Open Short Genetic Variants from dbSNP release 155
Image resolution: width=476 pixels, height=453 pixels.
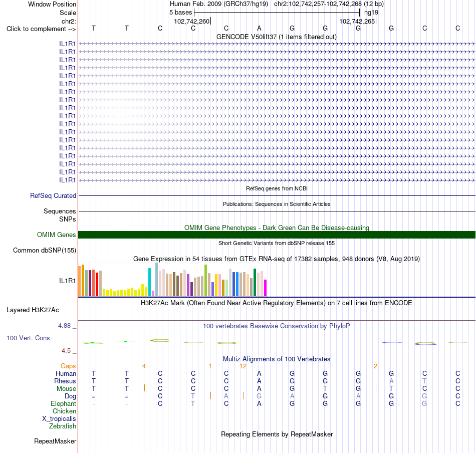277,243
